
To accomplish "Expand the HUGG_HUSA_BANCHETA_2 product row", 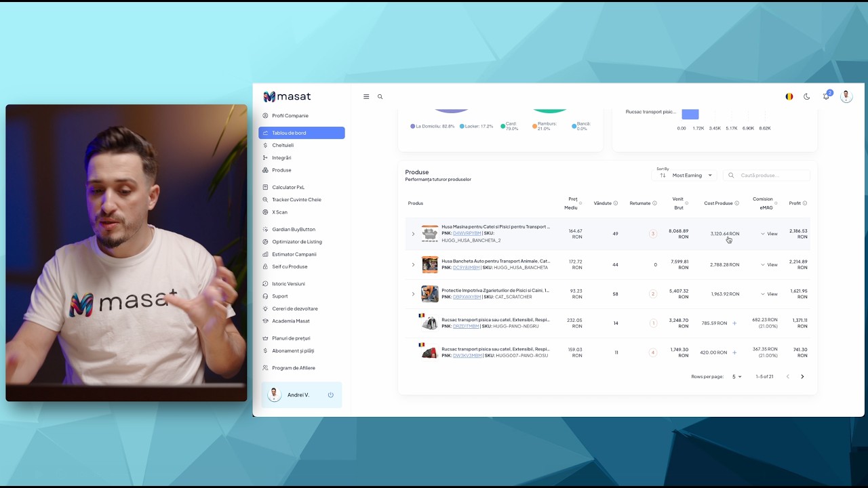I will (x=413, y=234).
